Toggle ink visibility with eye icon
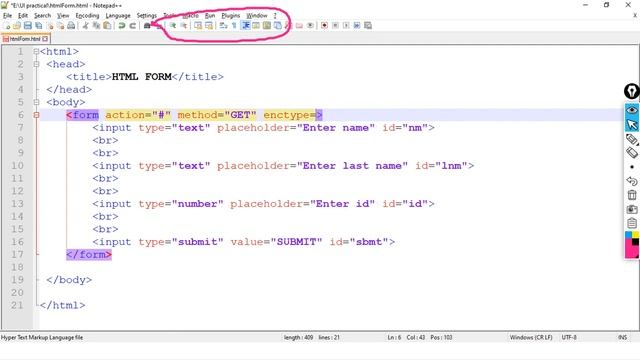Viewport: 640px width, 360px height. point(632,110)
